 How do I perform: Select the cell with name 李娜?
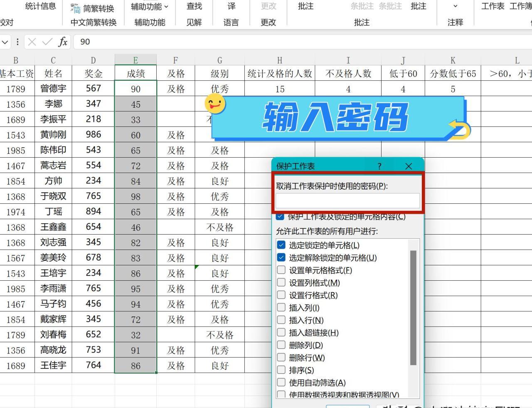pyautogui.click(x=53, y=104)
